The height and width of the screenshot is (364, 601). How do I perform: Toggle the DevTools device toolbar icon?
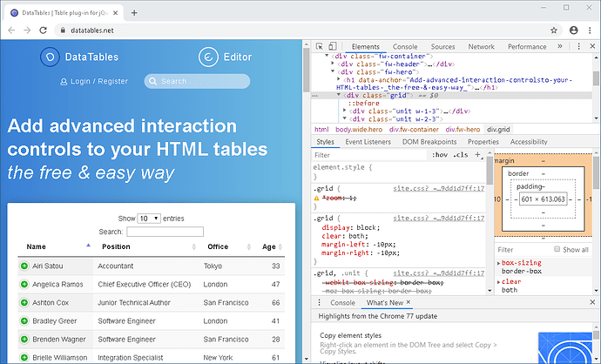pos(333,46)
